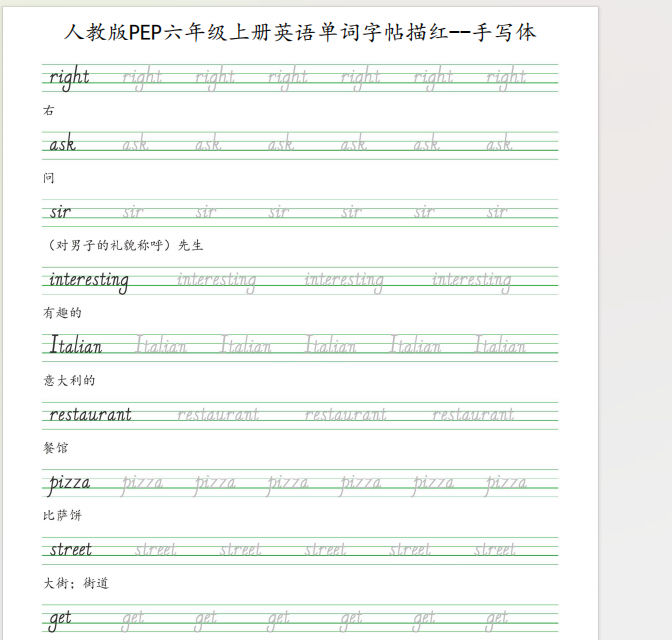Select the Chinese translation "有趣的"
672x640 pixels.
pyautogui.click(x=62, y=313)
